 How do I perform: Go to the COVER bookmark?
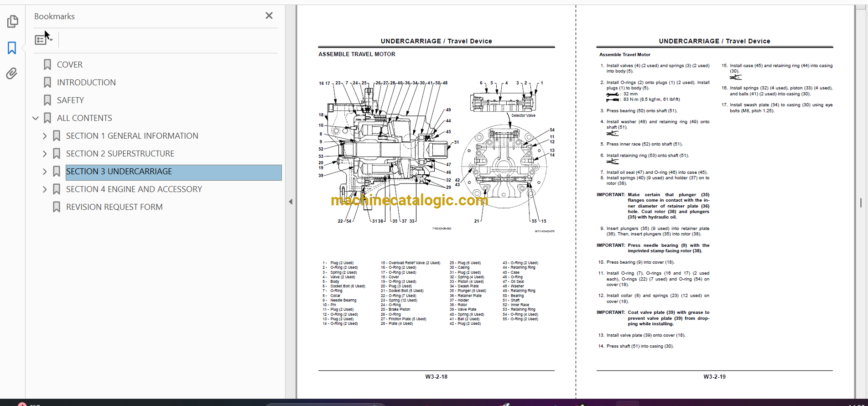tap(70, 65)
